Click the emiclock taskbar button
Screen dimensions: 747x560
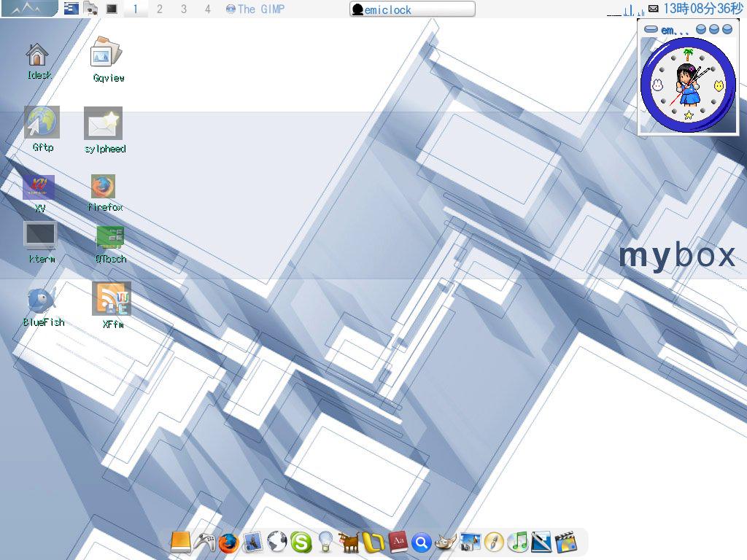(x=412, y=9)
